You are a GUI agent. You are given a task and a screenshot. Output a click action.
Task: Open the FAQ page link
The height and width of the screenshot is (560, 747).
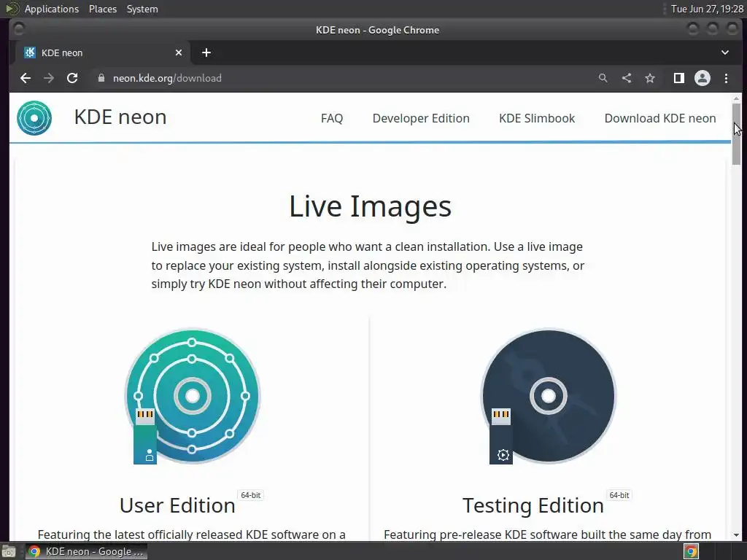point(332,118)
